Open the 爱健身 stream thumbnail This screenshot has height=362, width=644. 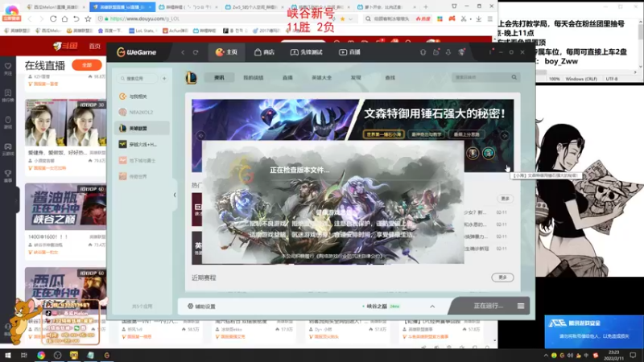(x=65, y=122)
